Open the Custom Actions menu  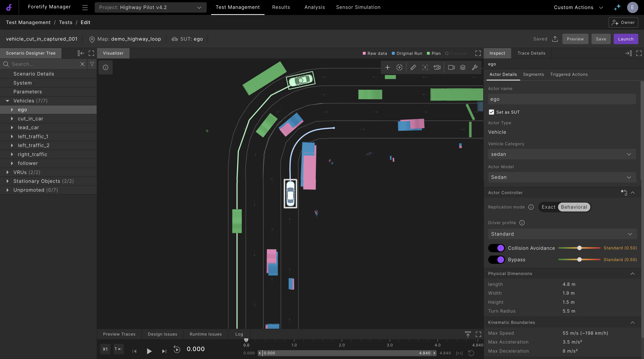click(x=578, y=8)
